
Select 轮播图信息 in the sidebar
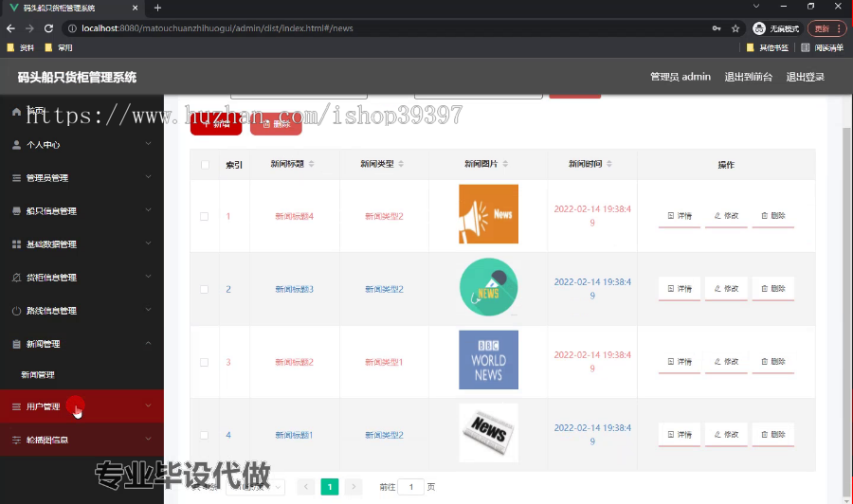(x=82, y=440)
